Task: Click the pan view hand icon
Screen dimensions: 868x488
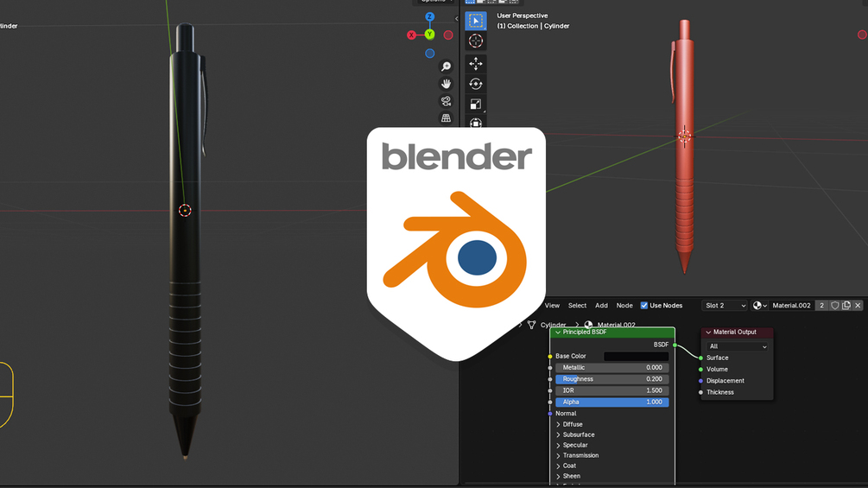Action: (446, 84)
